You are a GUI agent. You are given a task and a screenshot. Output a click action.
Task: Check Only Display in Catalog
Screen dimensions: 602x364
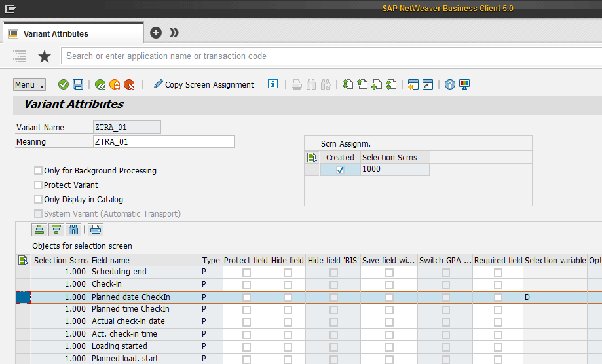tap(38, 200)
